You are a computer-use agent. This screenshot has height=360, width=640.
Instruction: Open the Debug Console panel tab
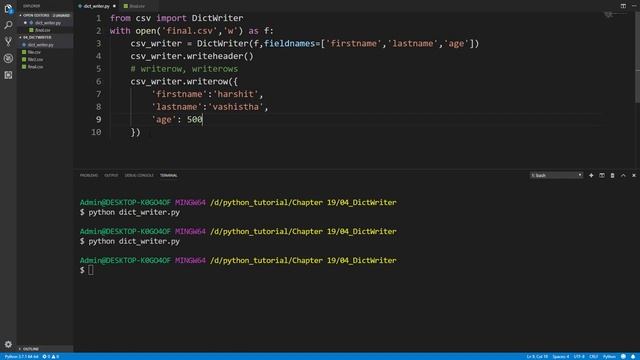139,176
